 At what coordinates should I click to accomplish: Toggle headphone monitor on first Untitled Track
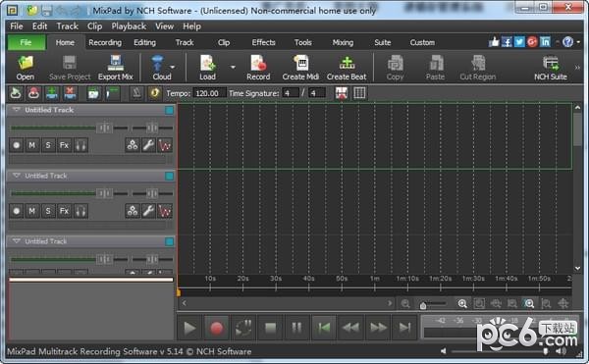[80, 145]
